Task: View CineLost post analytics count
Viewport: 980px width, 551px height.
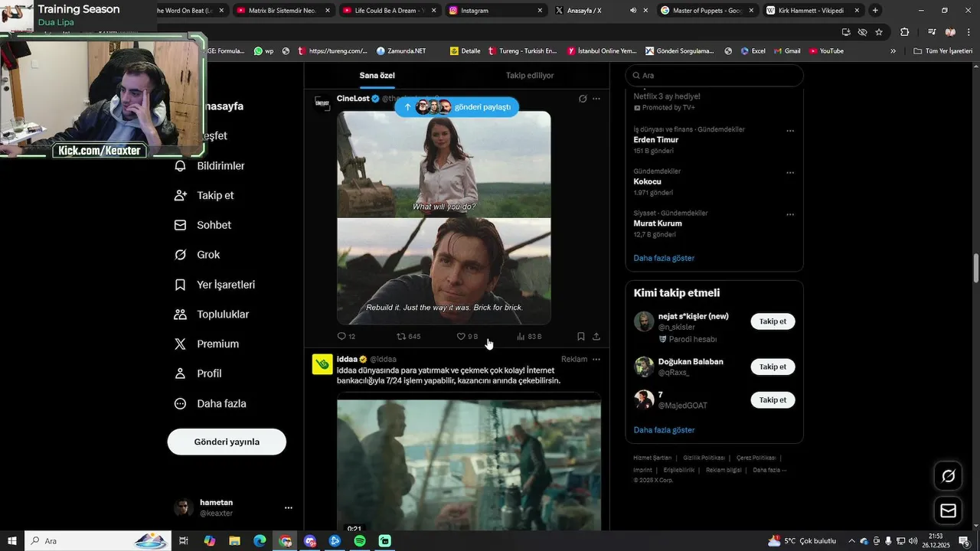Action: (x=529, y=337)
